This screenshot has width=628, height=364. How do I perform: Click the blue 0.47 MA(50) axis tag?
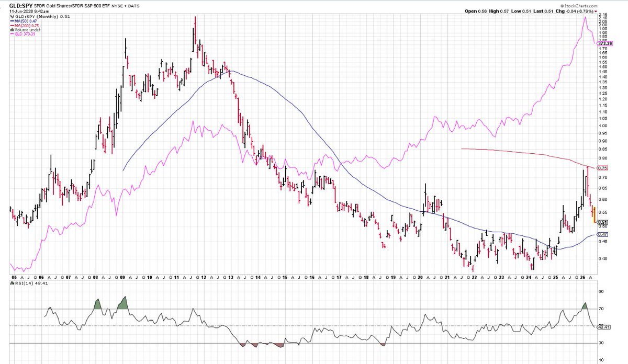pyautogui.click(x=602, y=235)
